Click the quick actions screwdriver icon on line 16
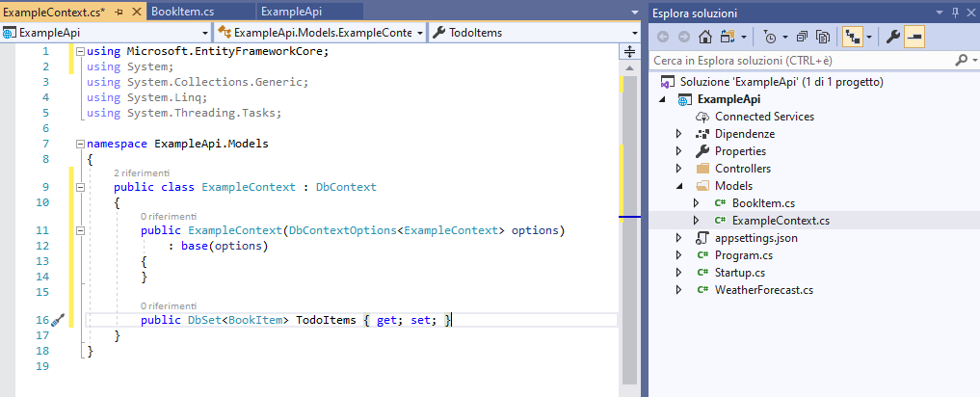 (58, 321)
